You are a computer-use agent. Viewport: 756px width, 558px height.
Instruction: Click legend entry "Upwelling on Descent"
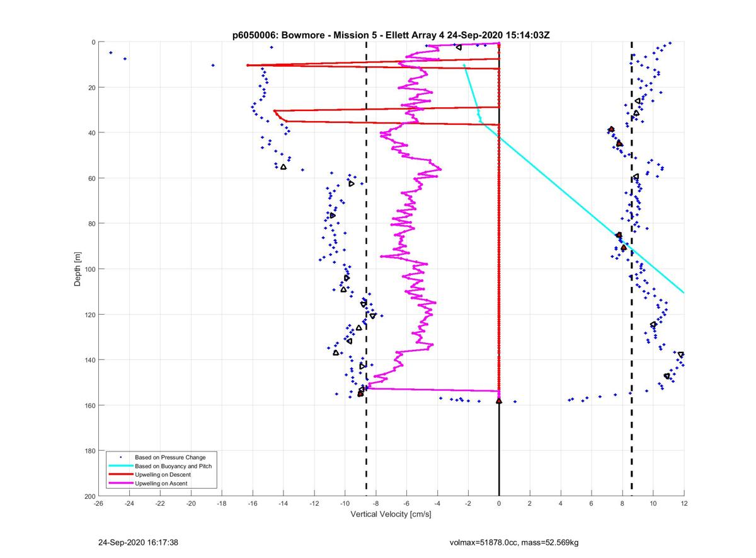163,475
